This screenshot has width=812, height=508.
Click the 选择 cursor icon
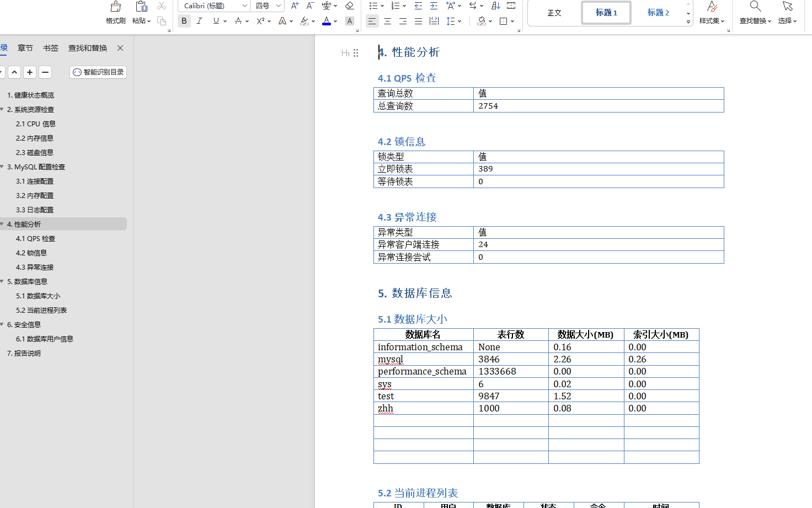[x=787, y=7]
